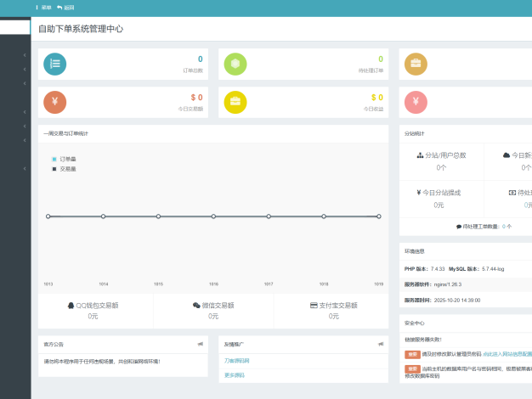This screenshot has width=532, height=399.
Task: Click the cloud icon beside 今日新
Action: pos(507,155)
